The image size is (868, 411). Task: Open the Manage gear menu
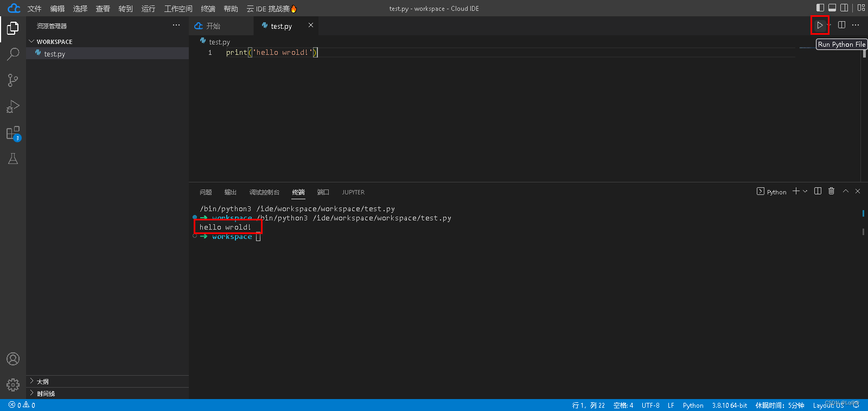[x=13, y=385]
